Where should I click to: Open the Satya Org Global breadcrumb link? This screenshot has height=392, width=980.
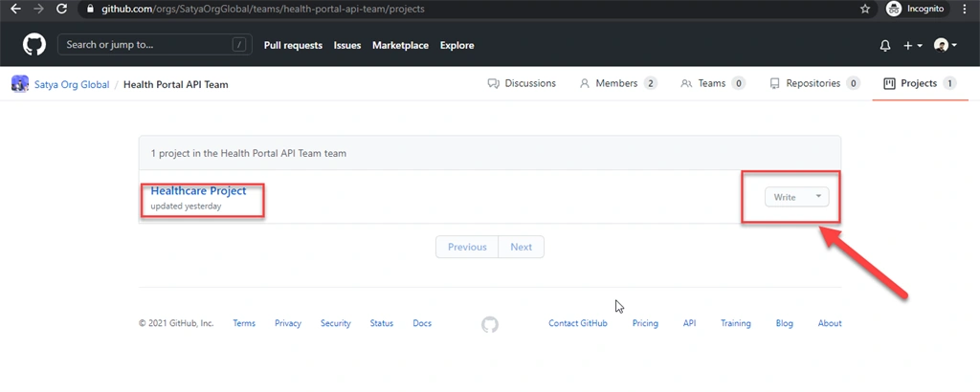coord(72,84)
